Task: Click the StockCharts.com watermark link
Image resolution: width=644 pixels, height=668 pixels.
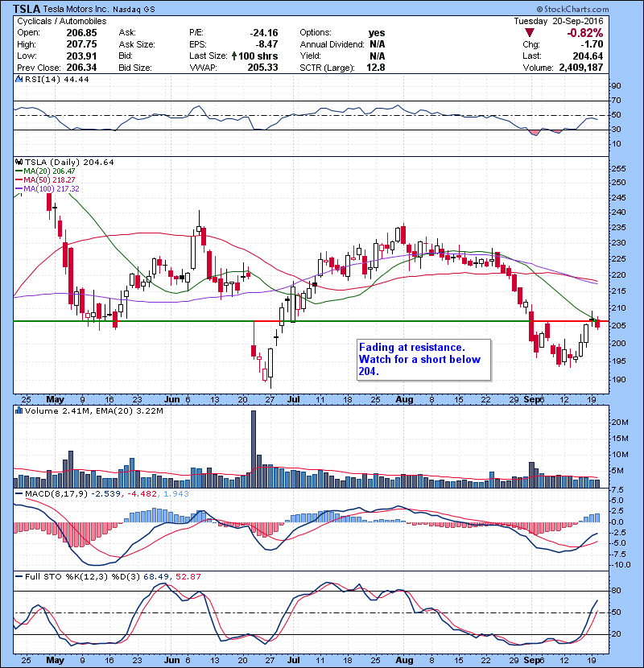Action: click(576, 9)
